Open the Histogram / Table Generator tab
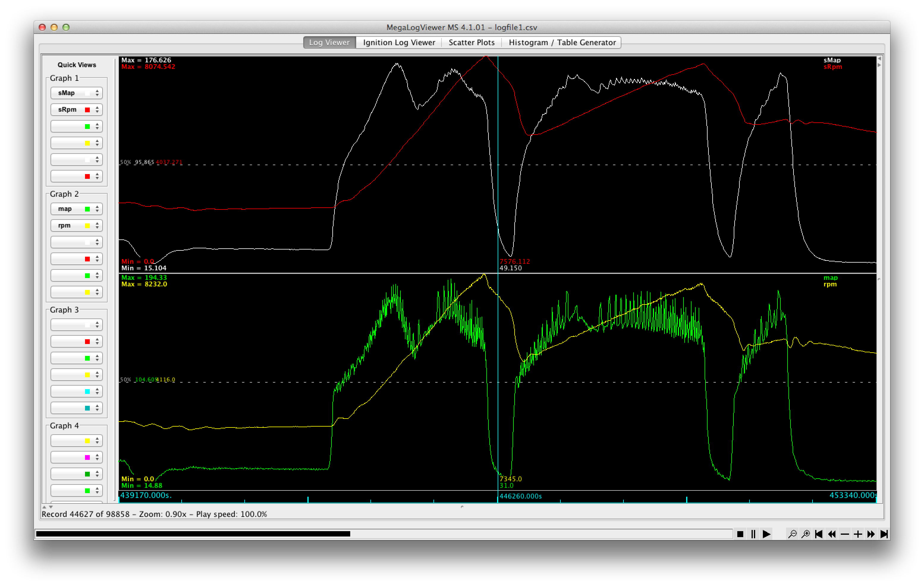Screen dimensions: 924x587 click(562, 42)
